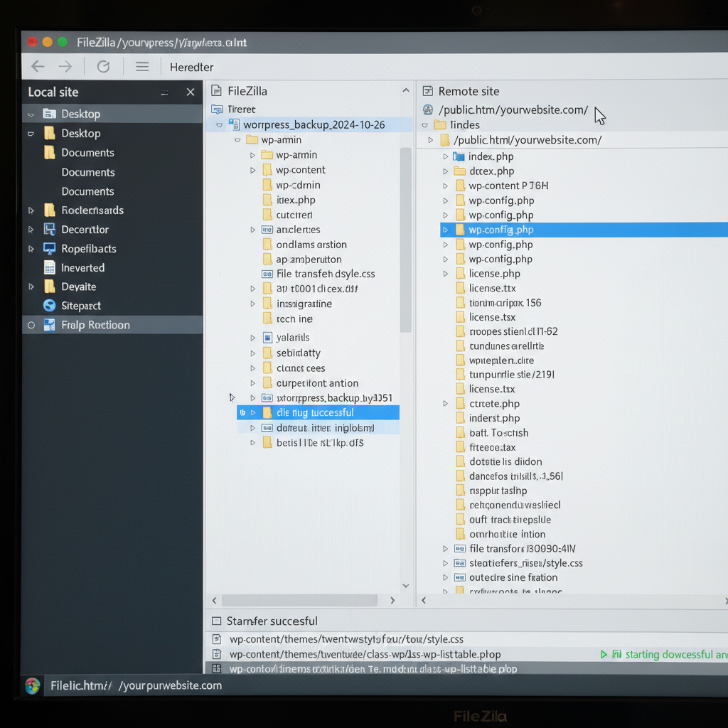This screenshot has height=728, width=728.
Task: Click the style.css log entry file icon
Action: [216, 639]
